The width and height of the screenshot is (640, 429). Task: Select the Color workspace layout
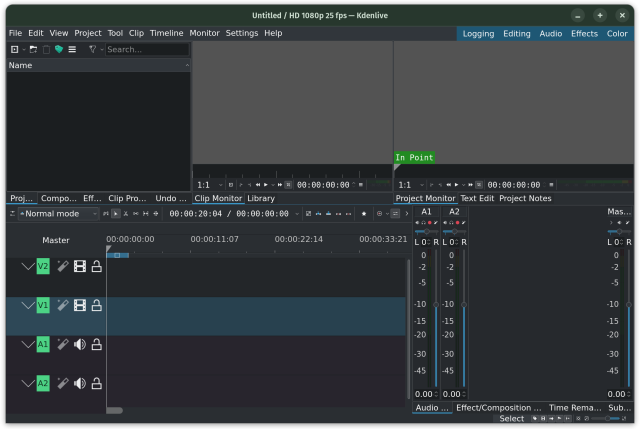pos(617,33)
